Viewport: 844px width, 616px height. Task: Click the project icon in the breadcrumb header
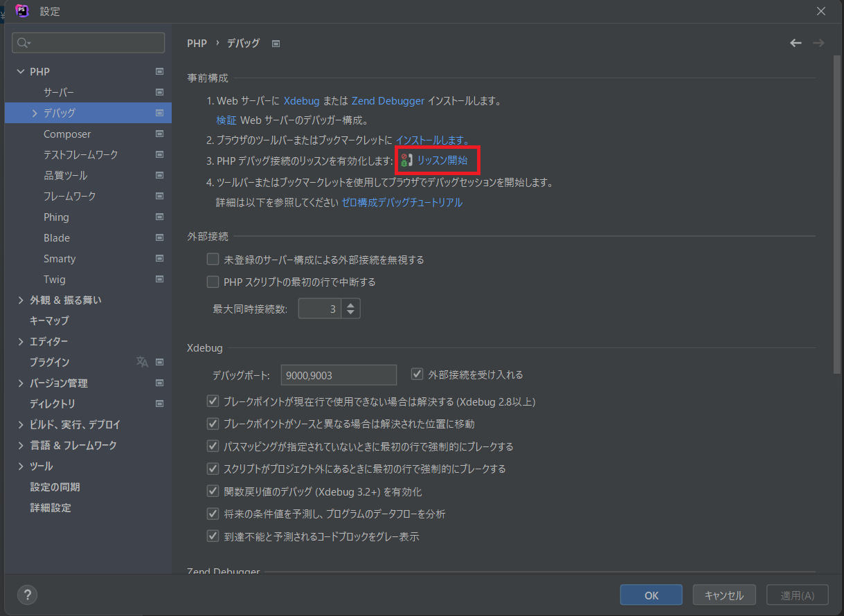coord(276,44)
